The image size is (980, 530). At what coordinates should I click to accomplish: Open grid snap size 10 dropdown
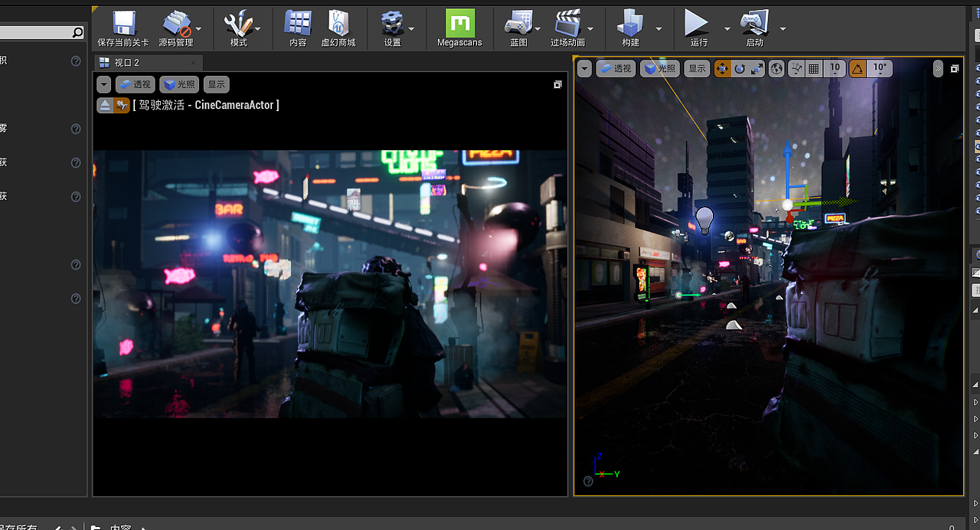(x=835, y=69)
